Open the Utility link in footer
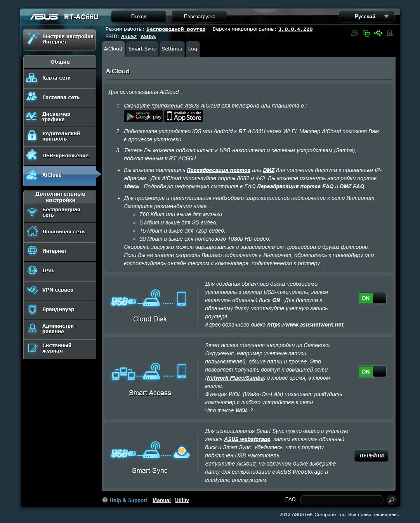 (182, 500)
